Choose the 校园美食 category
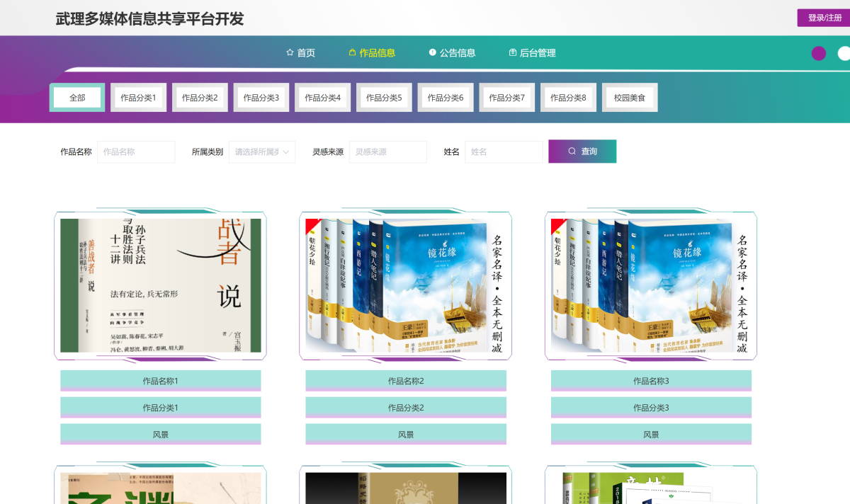This screenshot has width=850, height=504. (630, 98)
